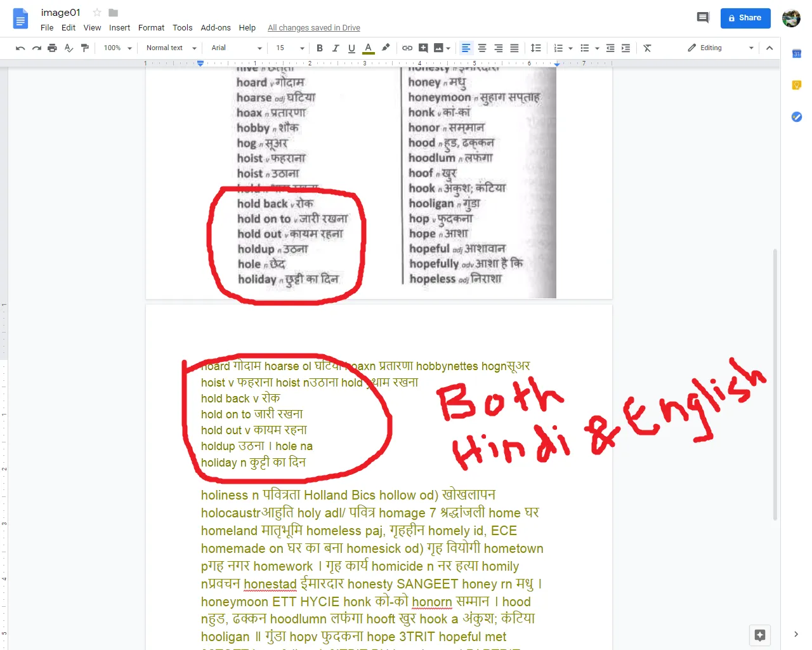The height and width of the screenshot is (650, 812).
Task: Add a comment from the toolbar
Action: click(x=423, y=48)
